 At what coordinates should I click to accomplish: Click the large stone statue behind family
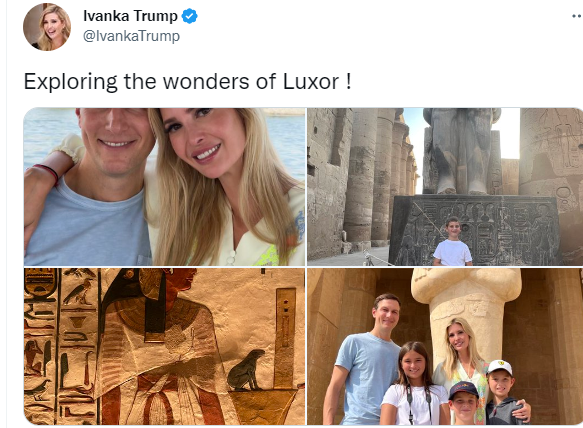467,316
